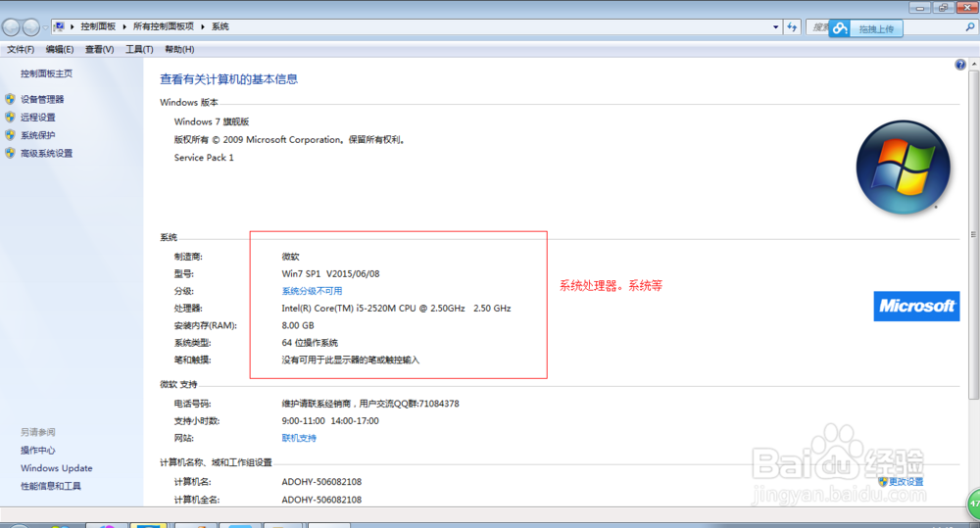980x528 pixels.
Task: Click the shield icon beside 高级系统设置
Action: pos(10,153)
